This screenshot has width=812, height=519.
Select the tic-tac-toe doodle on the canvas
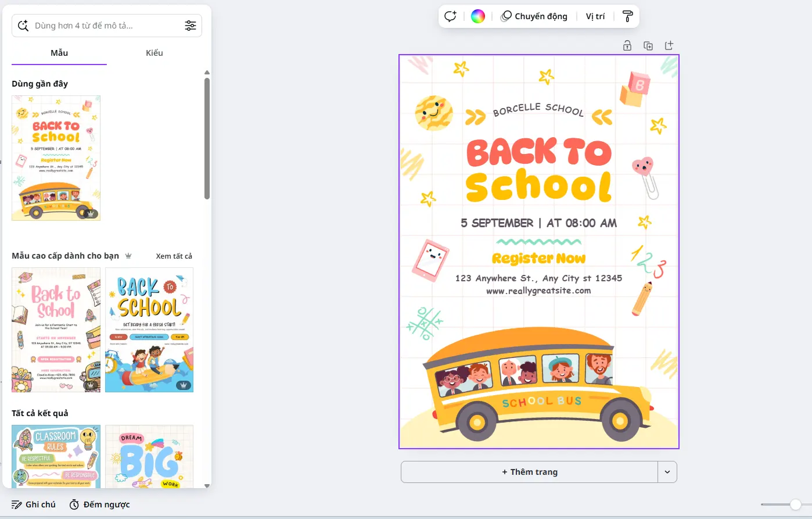(x=425, y=323)
